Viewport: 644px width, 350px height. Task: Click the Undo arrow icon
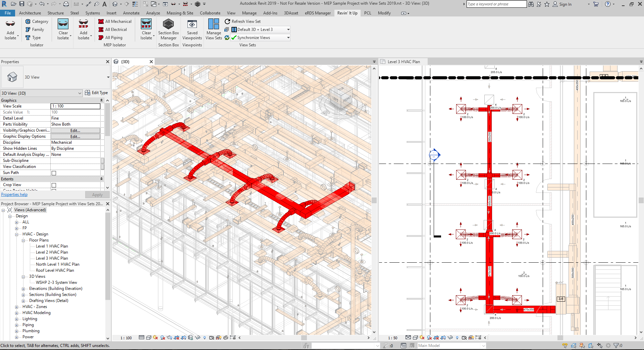coord(42,4)
